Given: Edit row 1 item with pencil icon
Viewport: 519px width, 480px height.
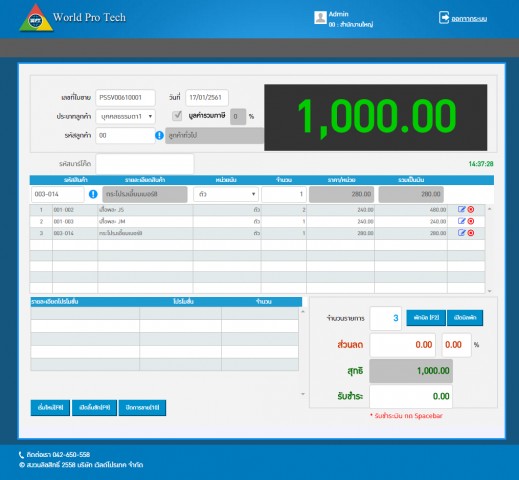Looking at the screenshot, I should coord(461,209).
